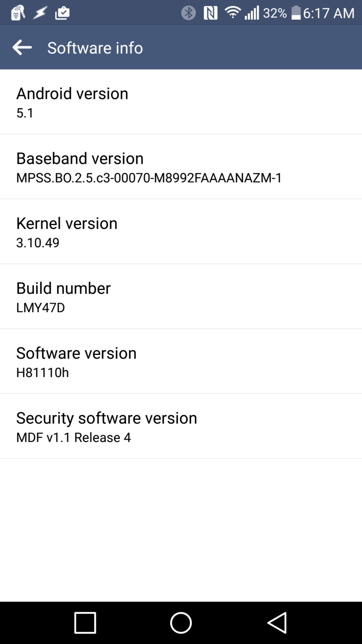The height and width of the screenshot is (644, 362).
Task: Tap the briefcase checkmark notification icon
Action: [62, 13]
